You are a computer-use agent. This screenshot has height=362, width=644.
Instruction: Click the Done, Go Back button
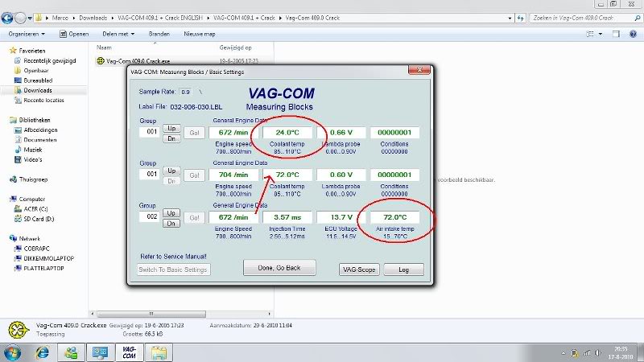tap(279, 269)
